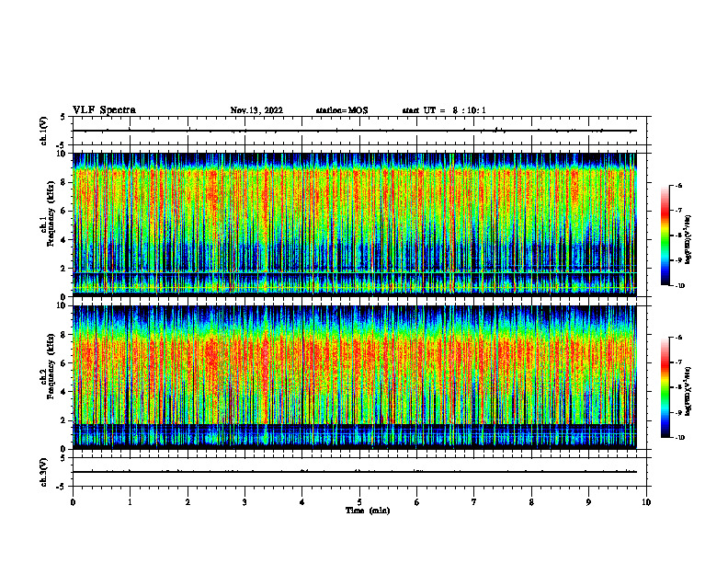
Task: Click the "-10" value on ch.2 color bar
Action: [680, 438]
